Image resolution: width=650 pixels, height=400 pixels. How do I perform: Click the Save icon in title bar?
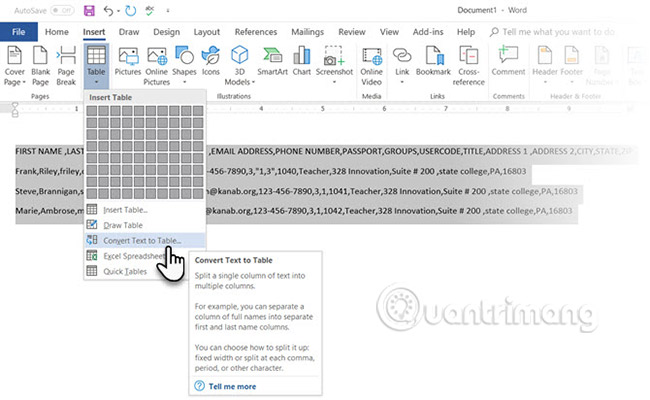click(x=89, y=10)
